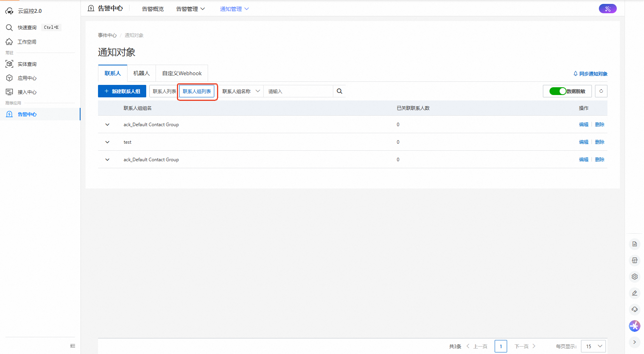Screen dimensions: 644x354
Task: Click the pencil feedback icon in right rail
Action: 635,293
